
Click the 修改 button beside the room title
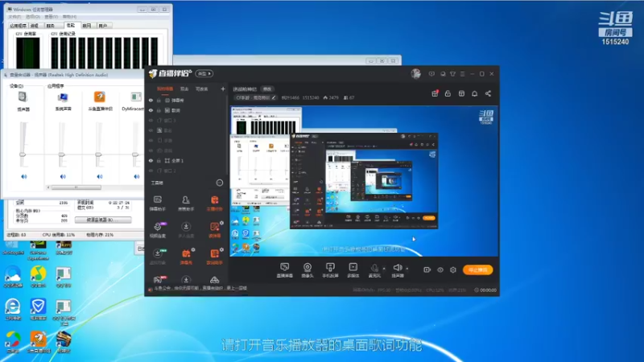pos(267,89)
